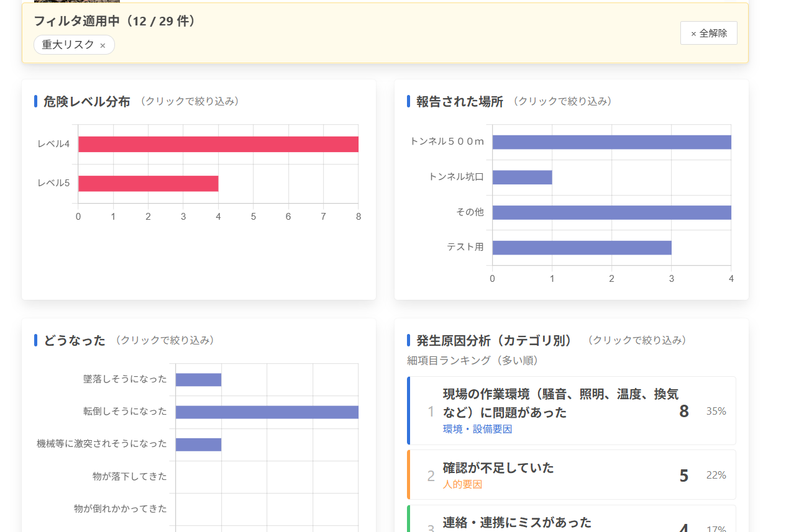Click the 22% value on second ranking card

click(x=716, y=475)
